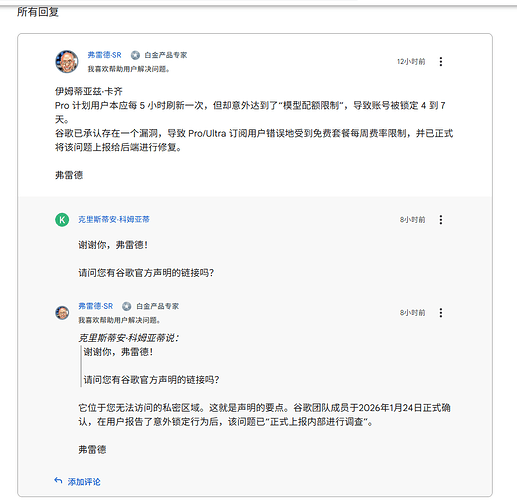Open the 克里斯蒂安·科姆亚蒂 user name link
Viewport: 517px width, 500px height.
114,219
